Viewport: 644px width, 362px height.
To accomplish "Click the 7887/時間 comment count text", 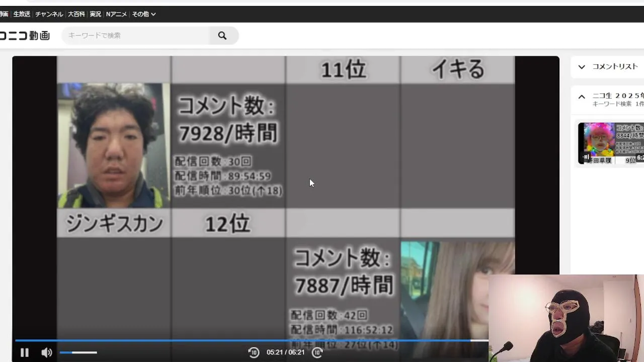I will pos(344,286).
